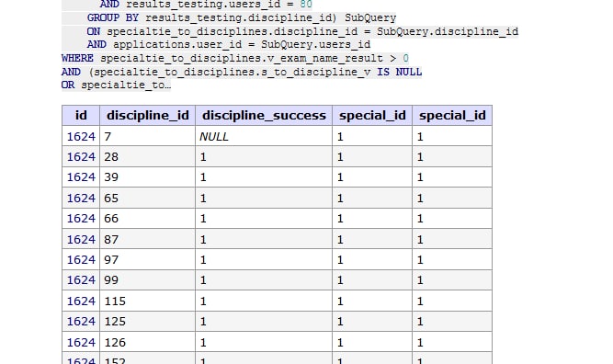Click the WHERE v_exam_name_result > 0 line

[x=235, y=58]
